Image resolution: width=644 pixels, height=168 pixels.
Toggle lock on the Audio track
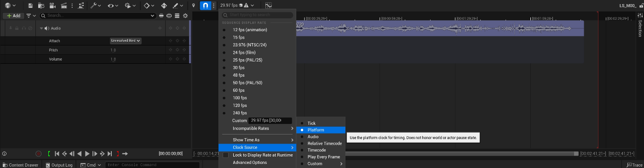coord(17,28)
